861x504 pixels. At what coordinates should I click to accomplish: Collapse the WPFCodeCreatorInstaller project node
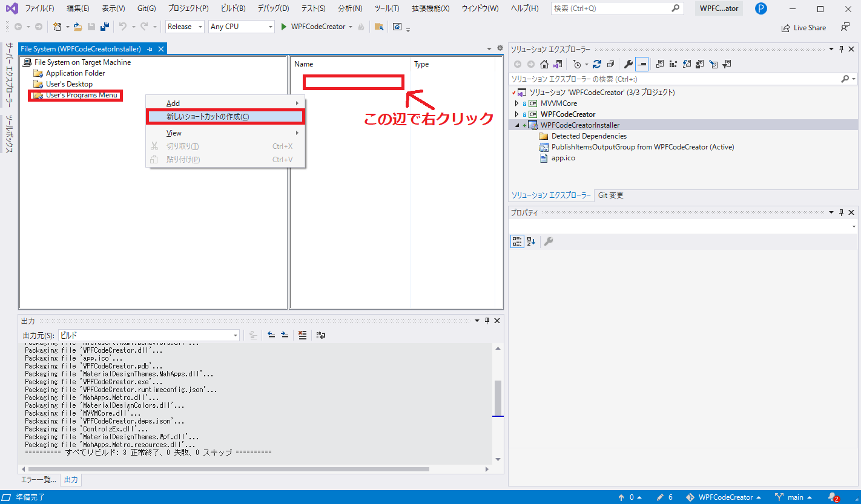point(516,125)
